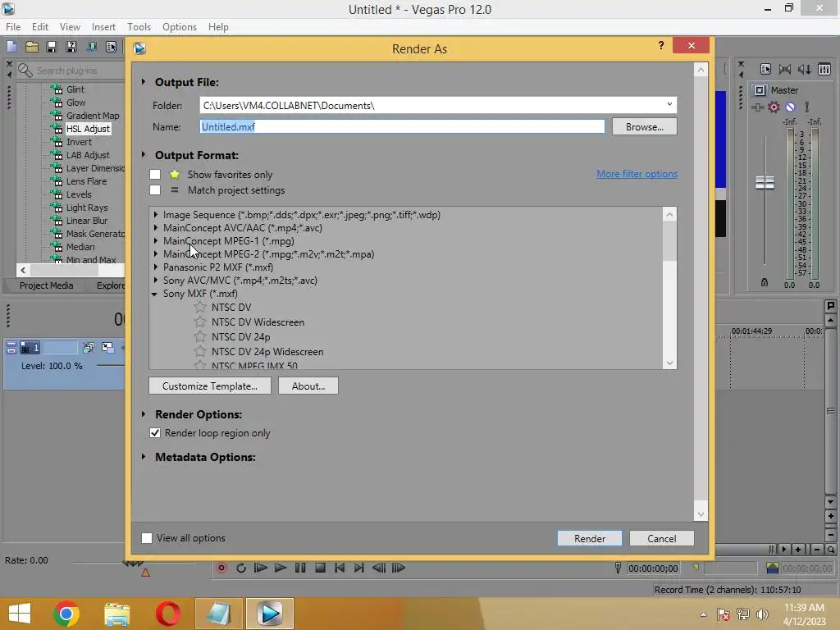Click the Open project folder icon
The width and height of the screenshot is (840, 630).
[32, 47]
